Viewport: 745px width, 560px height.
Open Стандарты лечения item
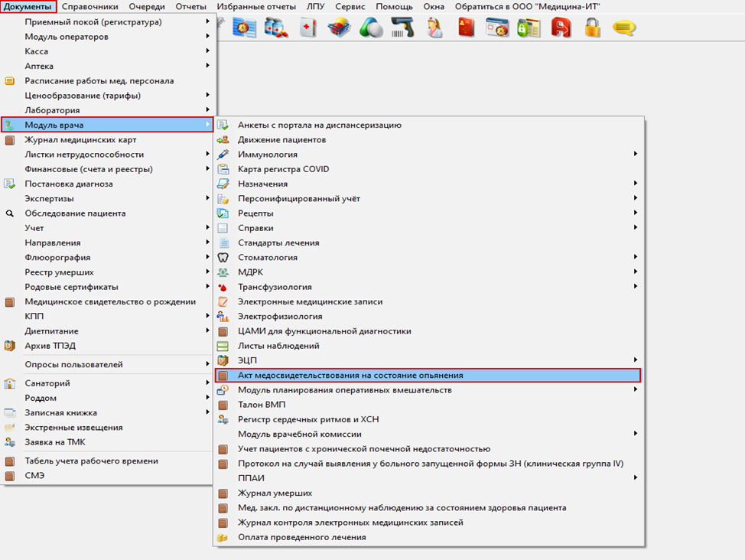pos(429,243)
